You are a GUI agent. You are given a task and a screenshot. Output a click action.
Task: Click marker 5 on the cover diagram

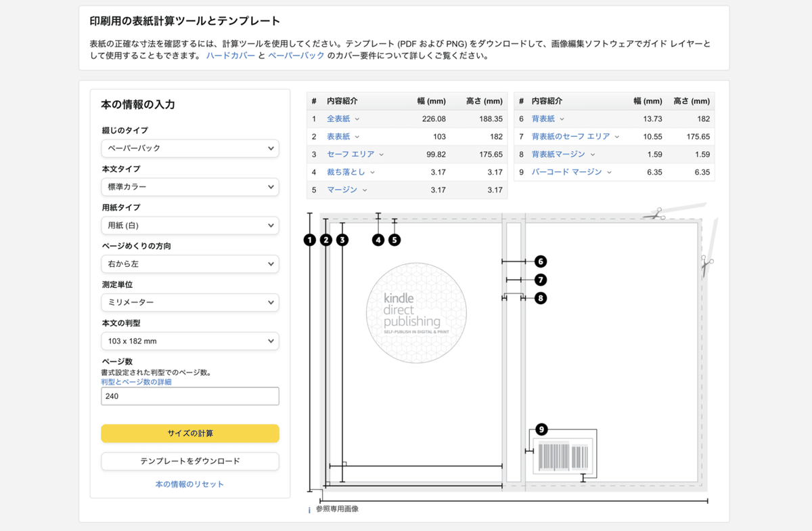[394, 240]
